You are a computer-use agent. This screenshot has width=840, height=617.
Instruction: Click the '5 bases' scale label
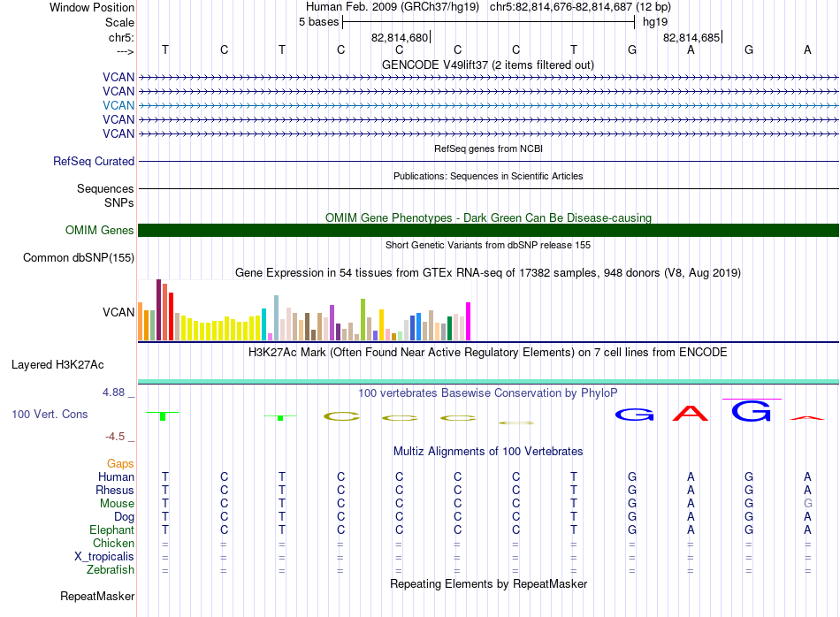[318, 22]
